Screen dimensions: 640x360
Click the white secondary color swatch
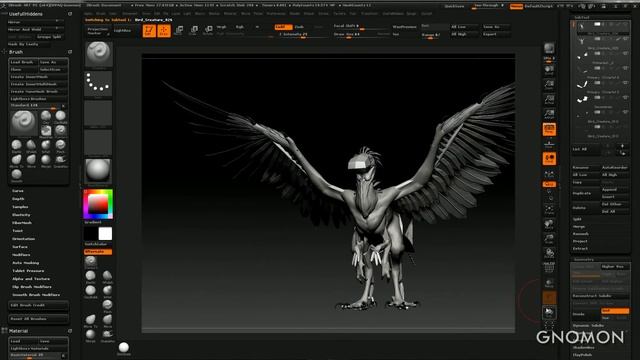tap(105, 234)
